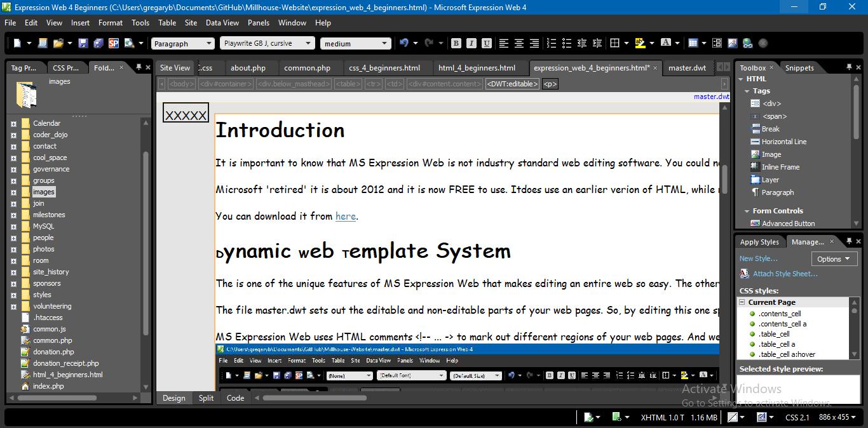The image size is (868, 428).
Task: Click the Save All icon
Action: click(x=98, y=43)
